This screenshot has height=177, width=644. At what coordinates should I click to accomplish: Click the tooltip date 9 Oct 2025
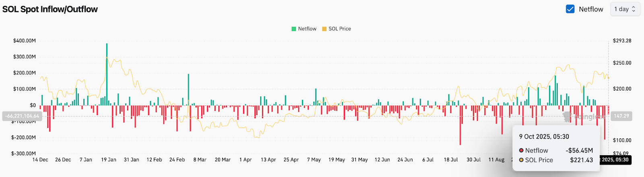click(544, 137)
